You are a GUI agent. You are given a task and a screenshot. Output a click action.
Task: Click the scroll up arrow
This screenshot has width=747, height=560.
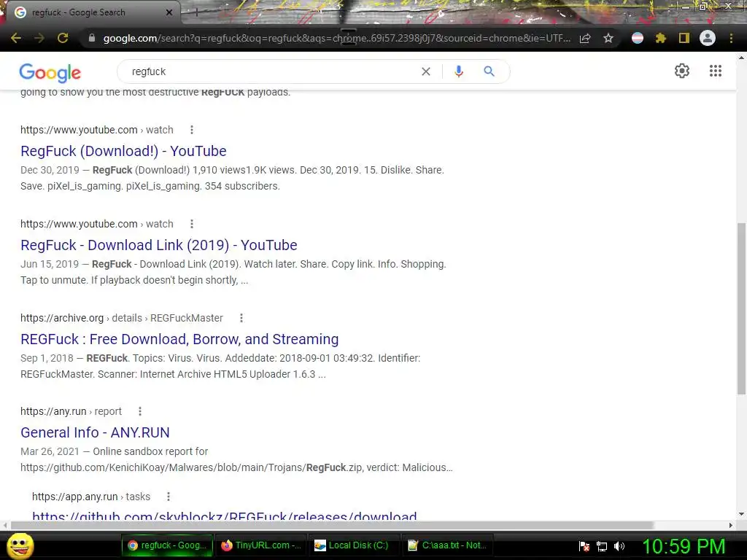pyautogui.click(x=741, y=58)
